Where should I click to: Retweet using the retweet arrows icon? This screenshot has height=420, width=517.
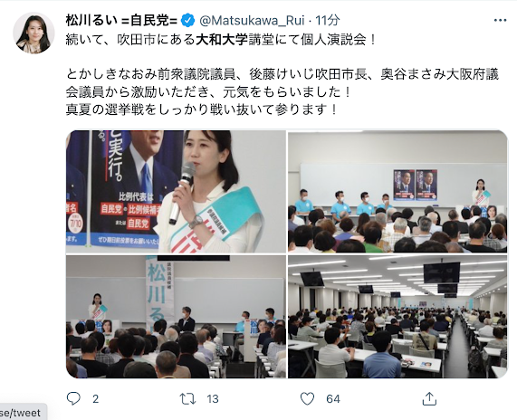click(x=187, y=398)
